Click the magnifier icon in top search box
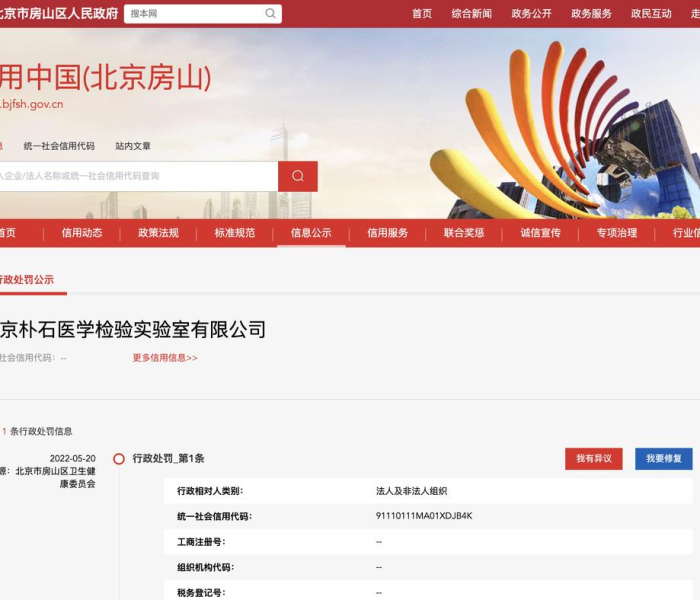Screen dimensions: 700x600 point(270,14)
